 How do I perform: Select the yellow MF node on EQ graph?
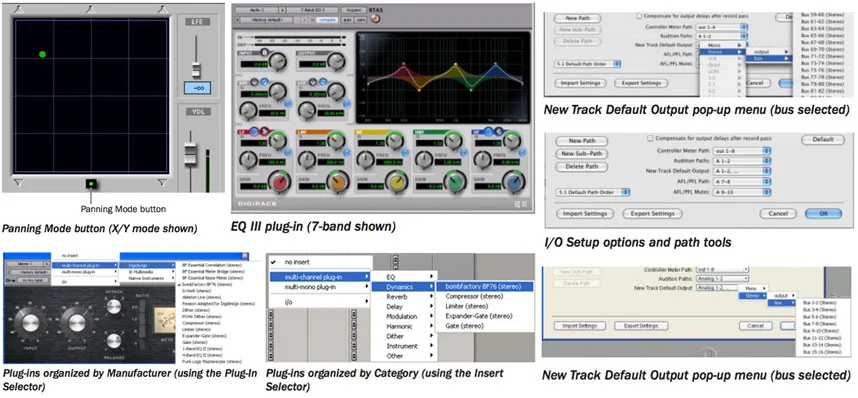point(455,64)
